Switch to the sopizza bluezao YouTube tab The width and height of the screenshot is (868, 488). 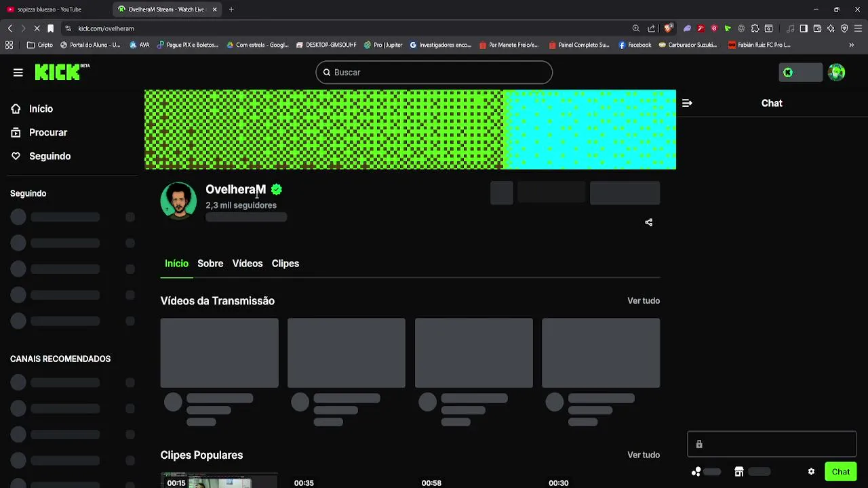49,9
